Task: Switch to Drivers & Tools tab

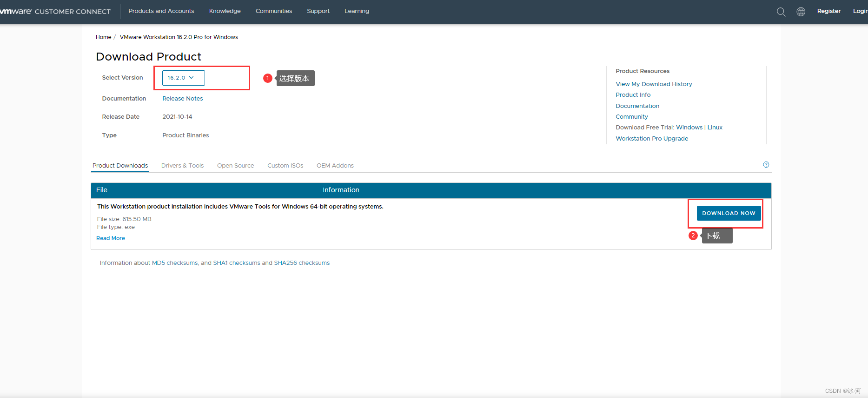Action: pyautogui.click(x=182, y=166)
